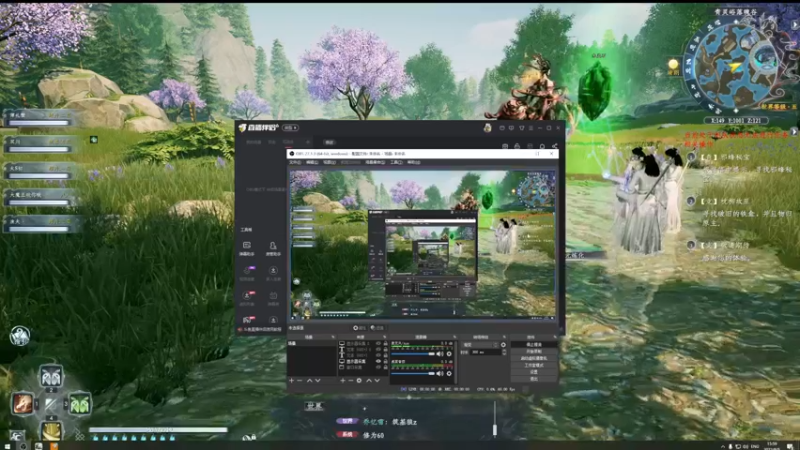Screen dimensions: 800x450
Task: Add a new source in Sources panel
Action: pyautogui.click(x=343, y=381)
